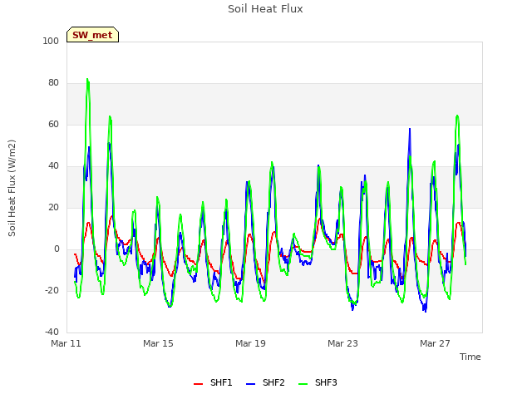Click the green SHF3 legend color marker
This screenshot has height=399, width=532.
click(x=303, y=384)
